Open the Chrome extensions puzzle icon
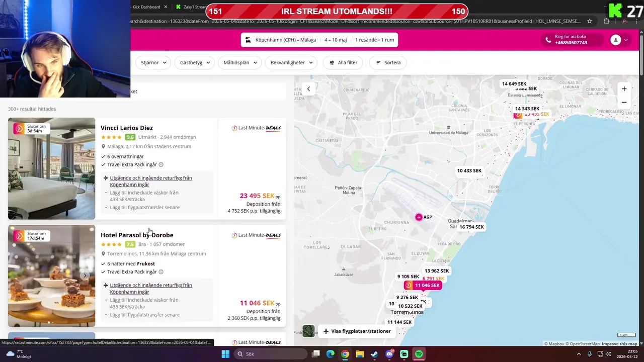This screenshot has width=644, height=362. (x=606, y=21)
